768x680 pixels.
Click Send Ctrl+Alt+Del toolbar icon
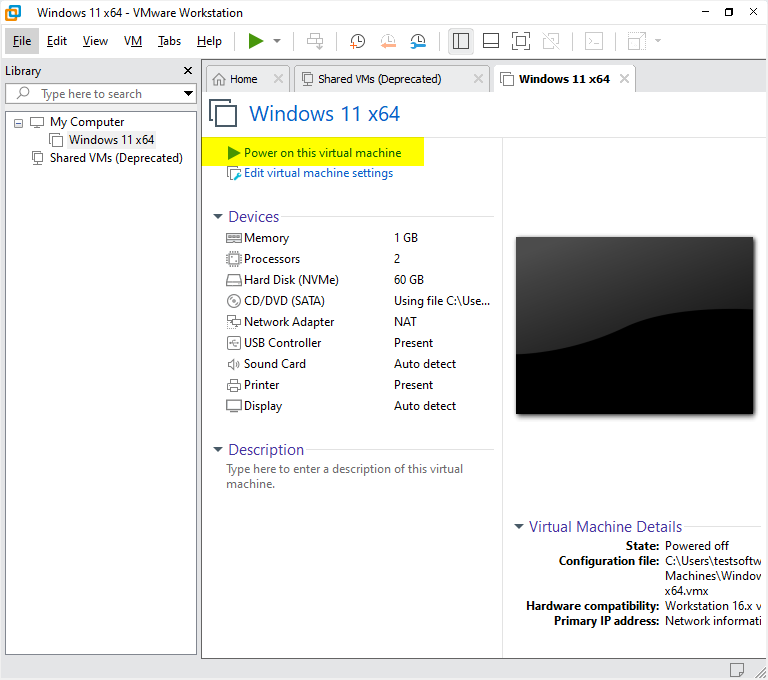(315, 41)
